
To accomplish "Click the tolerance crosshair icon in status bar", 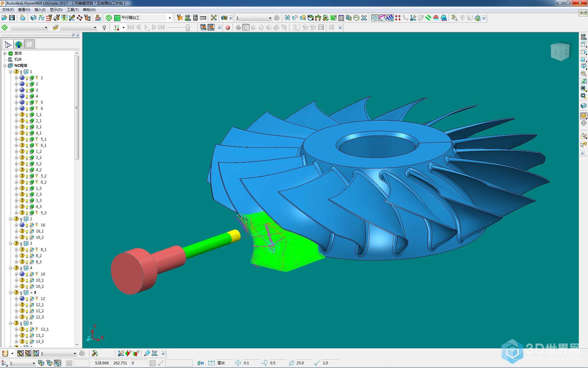I will pos(238,363).
